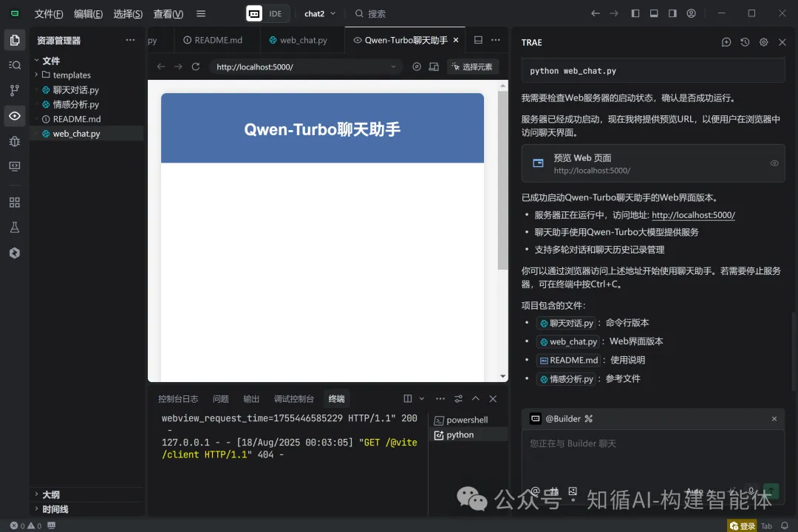
Task: Open the account profile icon in title bar
Action: [691, 13]
